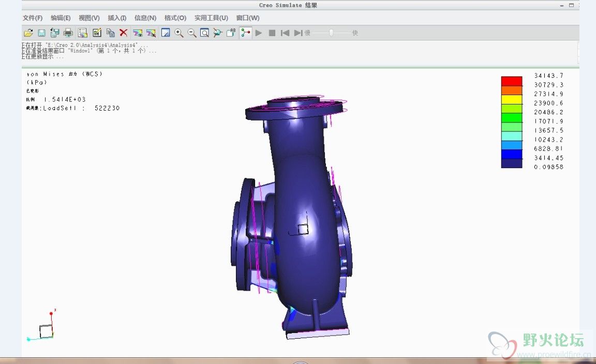Zoom in with the plus magnifier
596x364 pixels.
(x=178, y=33)
